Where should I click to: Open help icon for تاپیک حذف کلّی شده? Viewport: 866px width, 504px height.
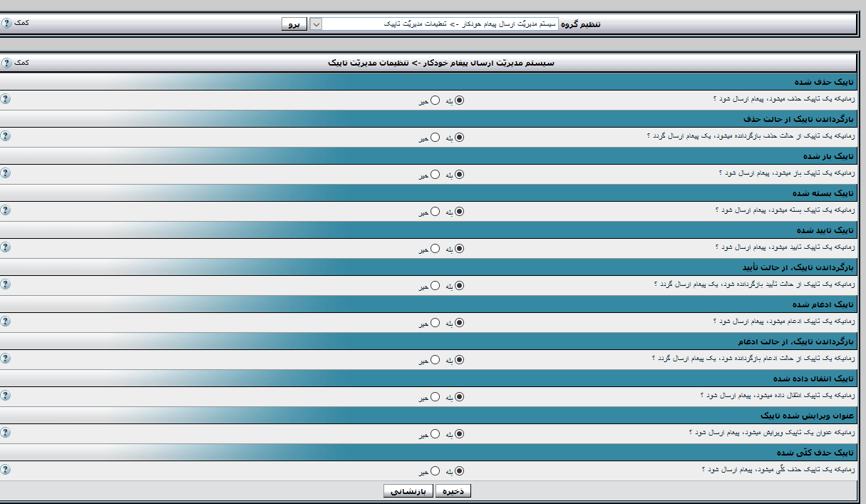click(x=6, y=469)
